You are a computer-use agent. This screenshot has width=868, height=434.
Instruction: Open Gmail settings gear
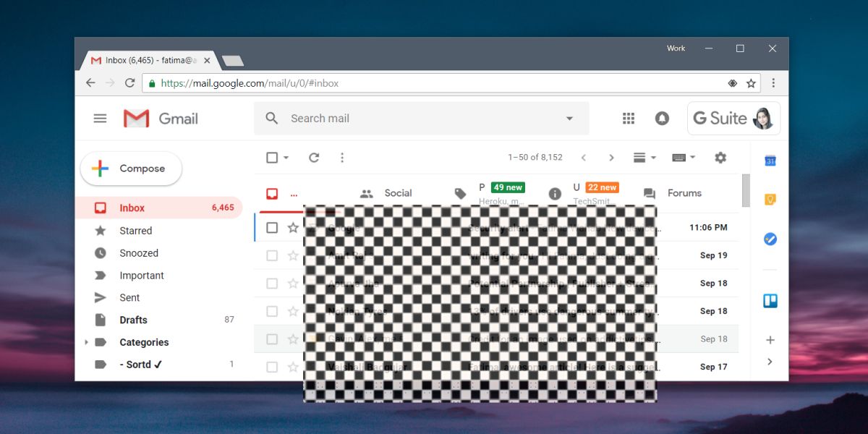pyautogui.click(x=720, y=158)
